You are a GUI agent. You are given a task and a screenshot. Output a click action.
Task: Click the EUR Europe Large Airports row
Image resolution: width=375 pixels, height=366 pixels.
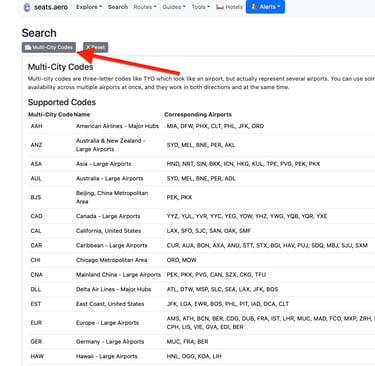click(201, 323)
